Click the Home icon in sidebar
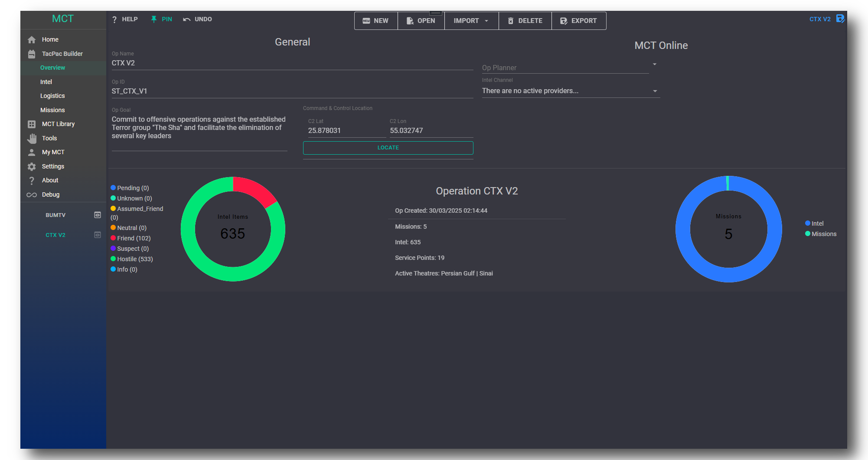Screen dimensions: 868x460 [x=32, y=40]
